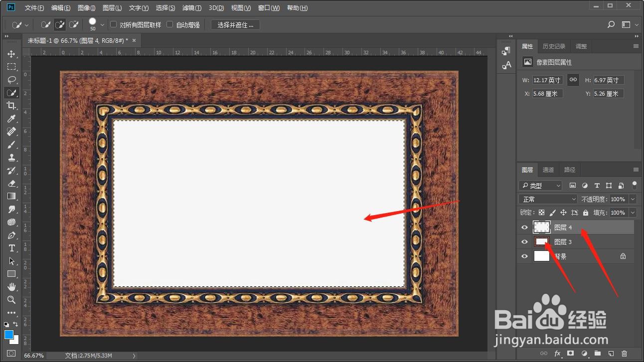Select the Hand tool
Screen dimensions: 644x362
coord(11,287)
